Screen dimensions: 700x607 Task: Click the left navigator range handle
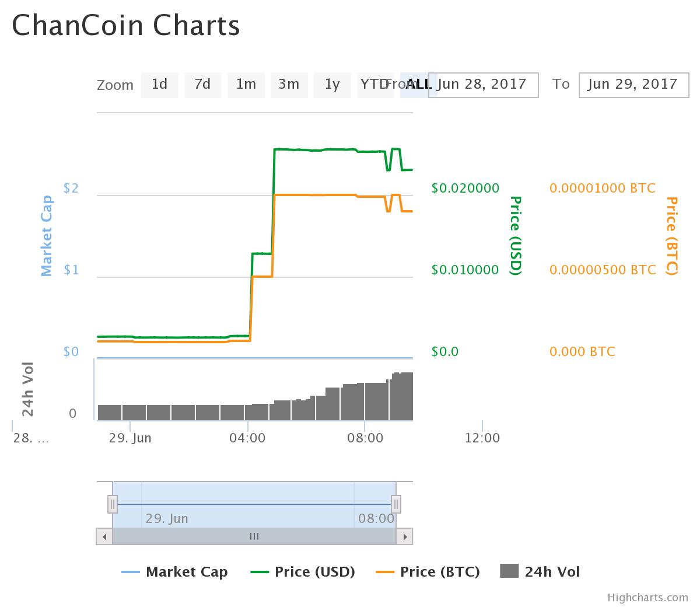[x=112, y=503]
